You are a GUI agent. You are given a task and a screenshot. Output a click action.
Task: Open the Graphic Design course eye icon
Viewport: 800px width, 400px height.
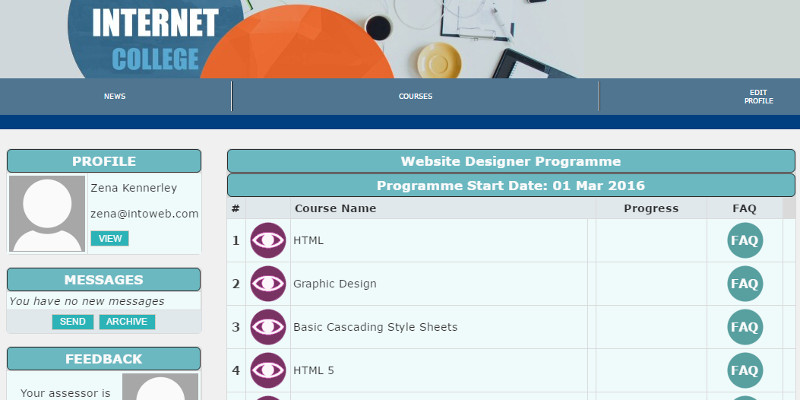pyautogui.click(x=268, y=284)
